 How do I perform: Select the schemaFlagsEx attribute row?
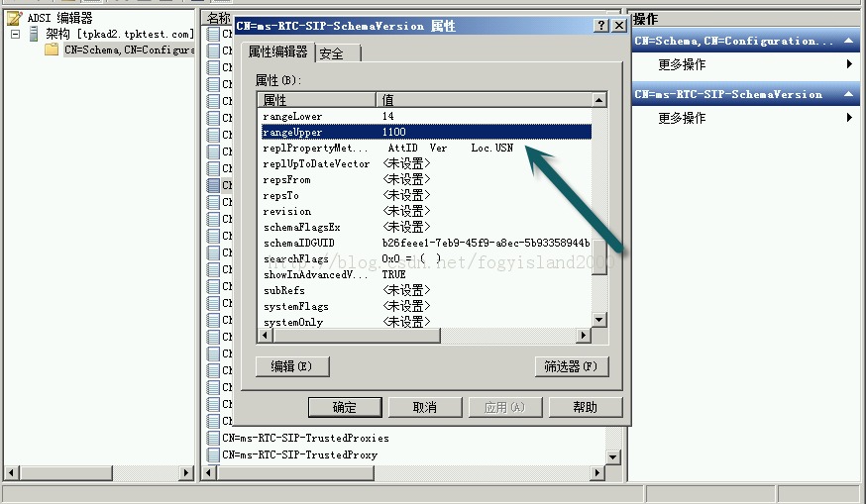[x=425, y=228]
